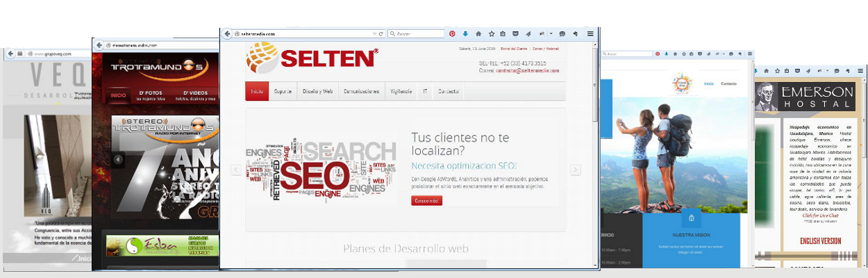Go back in the Selten browser window
868x278 pixels.
coord(227,33)
